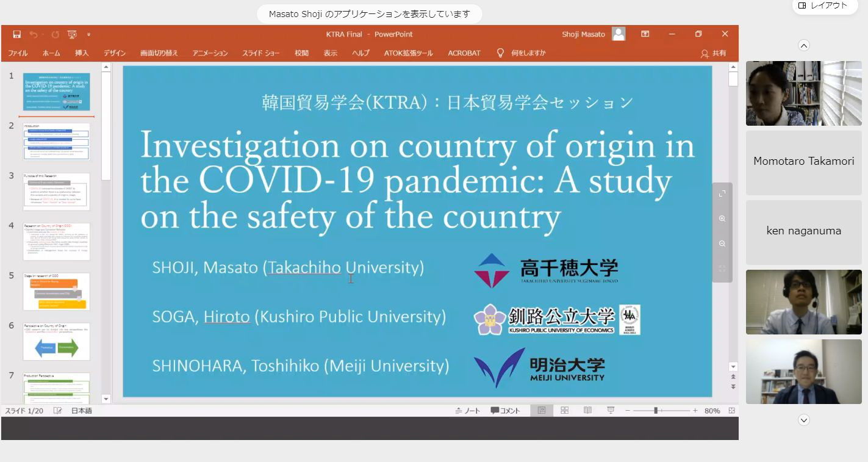Switch to the 挿入 ribbon tab
Screen dimensions: 868x462
click(x=82, y=53)
